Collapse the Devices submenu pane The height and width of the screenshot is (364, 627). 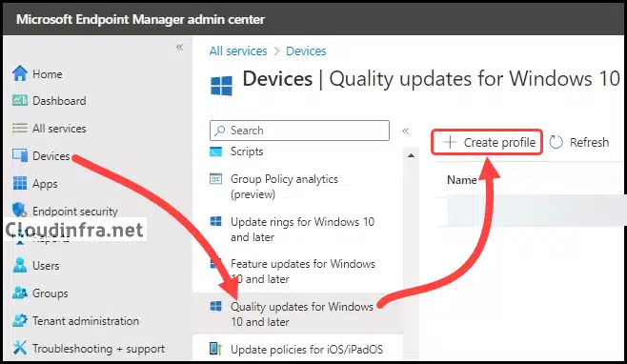coord(406,131)
